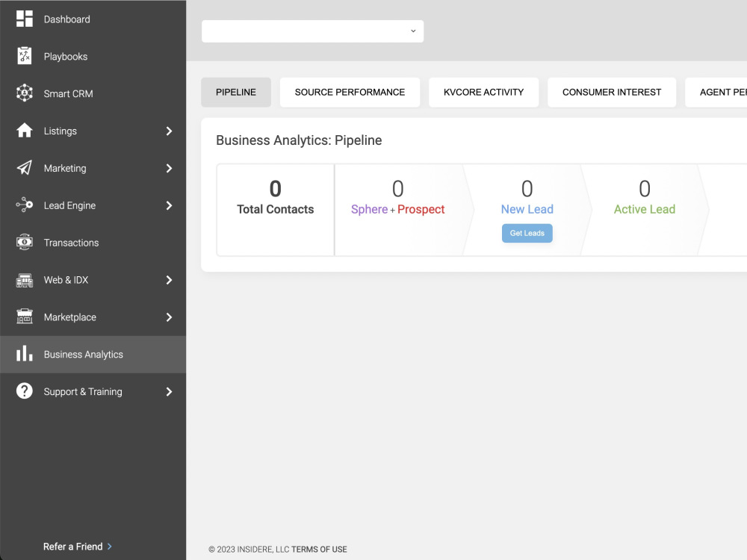
Task: Click the Business Analytics bar chart icon
Action: click(x=25, y=354)
